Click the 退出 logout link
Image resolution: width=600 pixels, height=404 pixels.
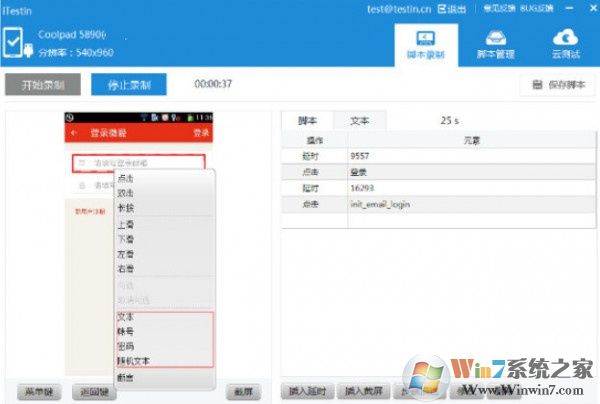[452, 9]
